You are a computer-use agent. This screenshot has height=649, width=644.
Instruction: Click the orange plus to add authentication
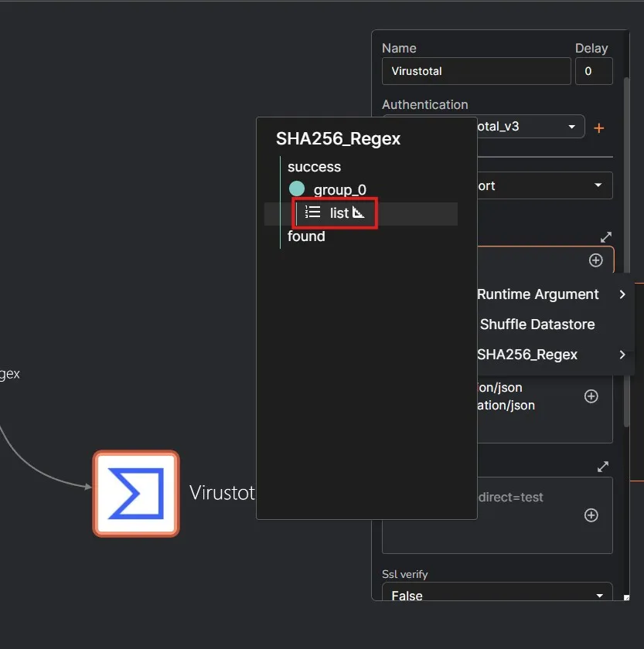[x=598, y=128]
